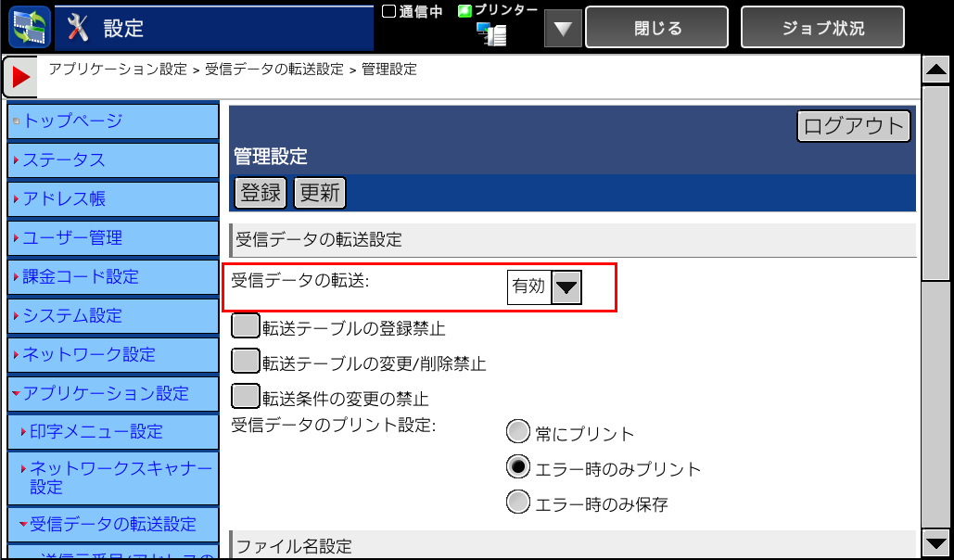Click the mode switch icon at top-left
This screenshot has height=560, width=954.
click(x=29, y=27)
